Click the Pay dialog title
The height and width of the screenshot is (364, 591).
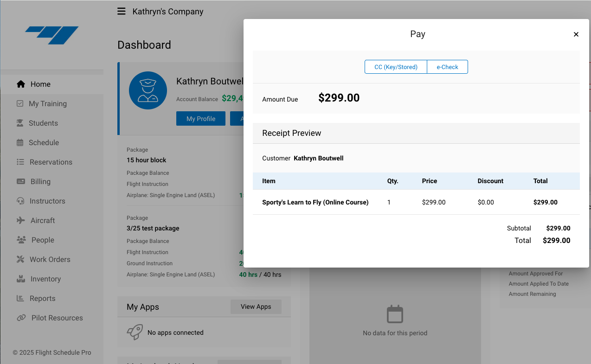418,34
